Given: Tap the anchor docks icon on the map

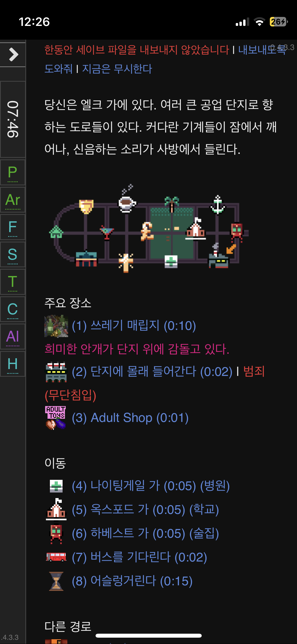Looking at the screenshot, I should click(218, 205).
